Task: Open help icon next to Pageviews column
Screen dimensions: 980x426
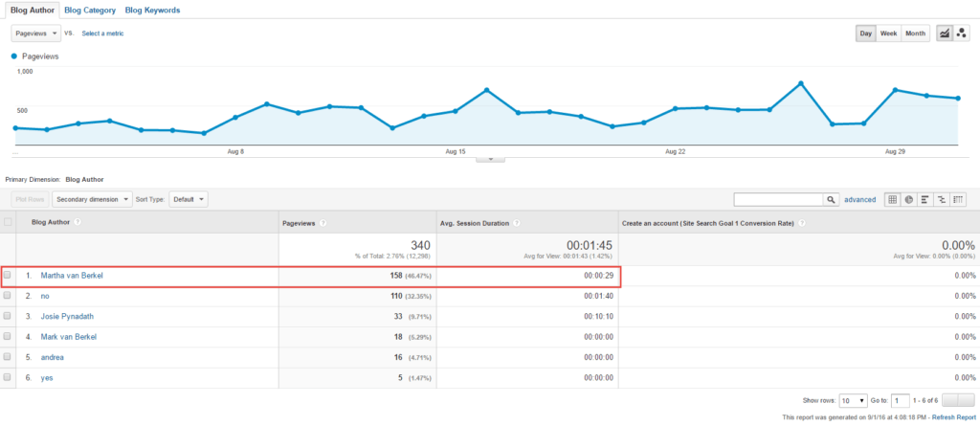Action: point(323,223)
